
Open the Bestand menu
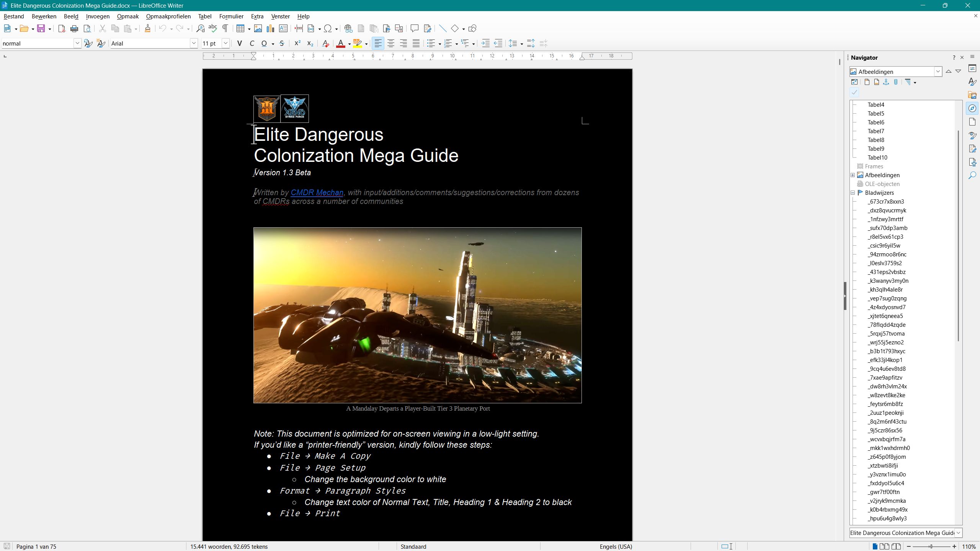14,16
